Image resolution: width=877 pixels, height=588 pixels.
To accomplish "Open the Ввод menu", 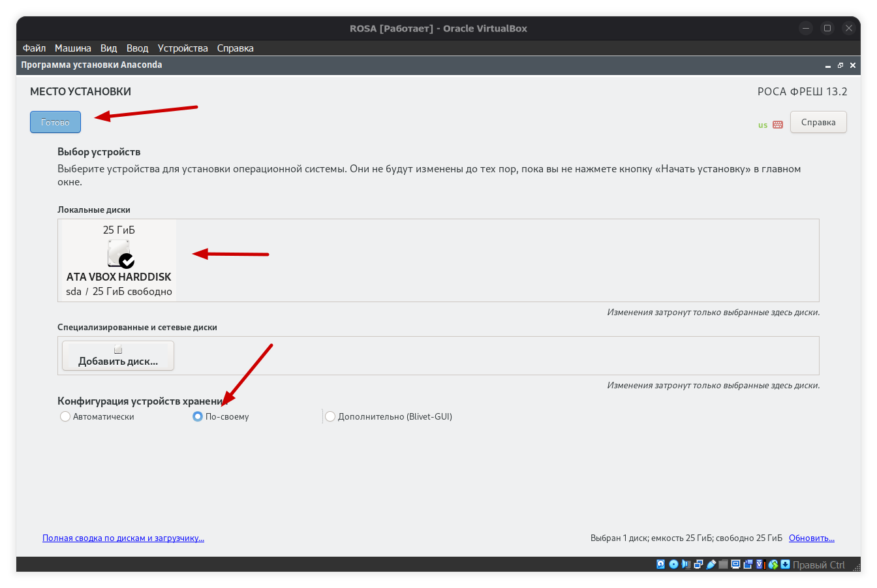I will click(x=138, y=48).
